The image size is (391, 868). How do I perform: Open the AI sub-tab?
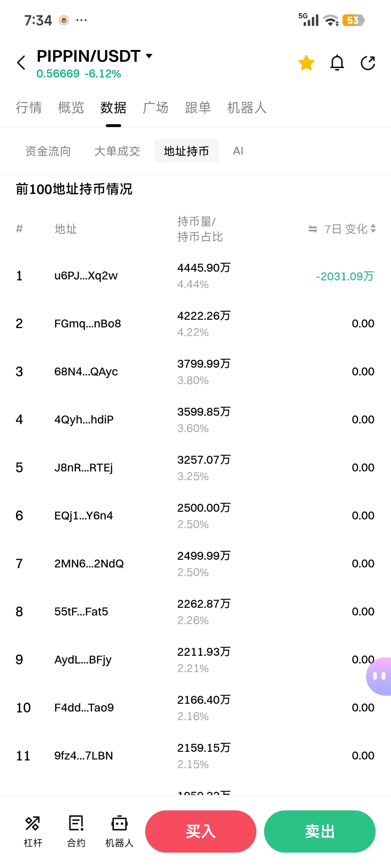click(238, 151)
